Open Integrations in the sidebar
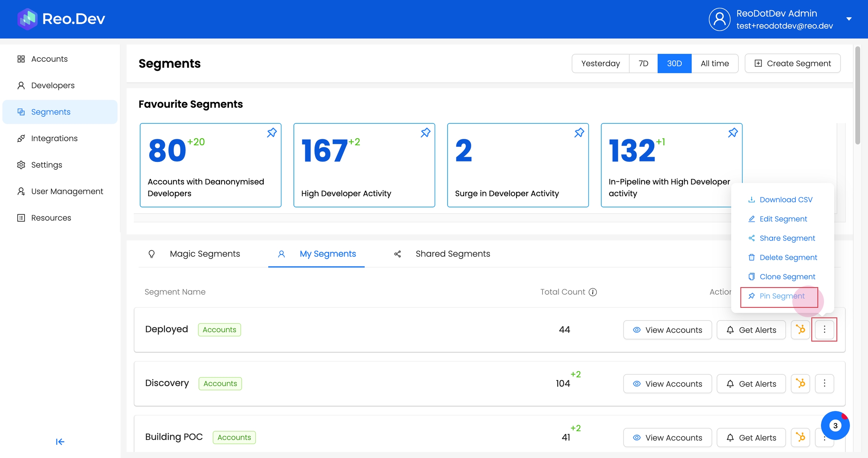Viewport: 868px width, 458px height. pyautogui.click(x=54, y=138)
